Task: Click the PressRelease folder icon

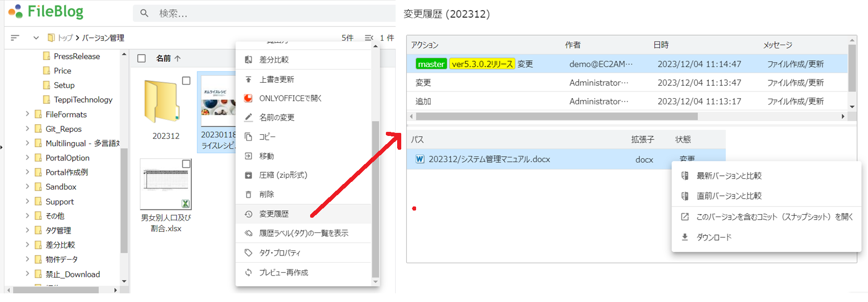Action: (47, 56)
